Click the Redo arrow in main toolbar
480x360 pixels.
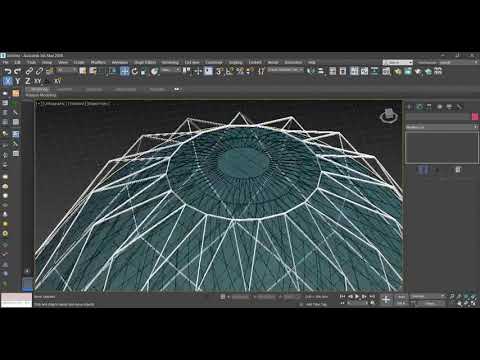point(18,71)
